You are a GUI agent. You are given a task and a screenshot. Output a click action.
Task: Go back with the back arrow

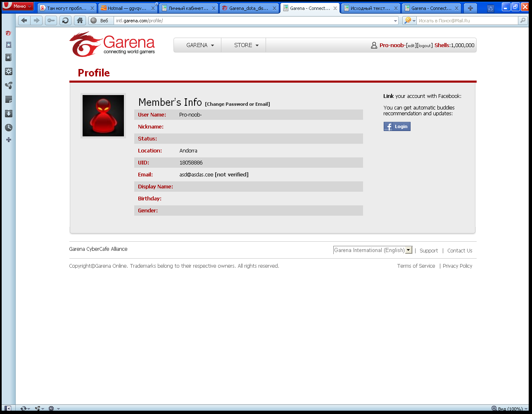(x=24, y=21)
